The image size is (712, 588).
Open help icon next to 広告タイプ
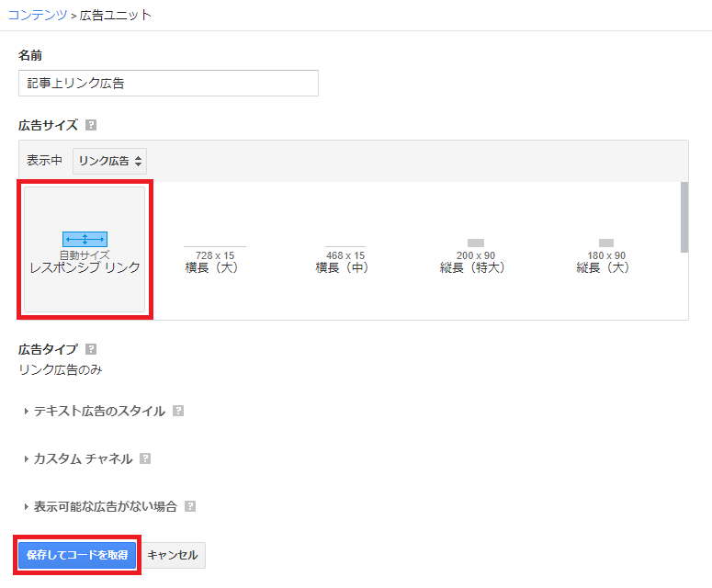(x=91, y=349)
